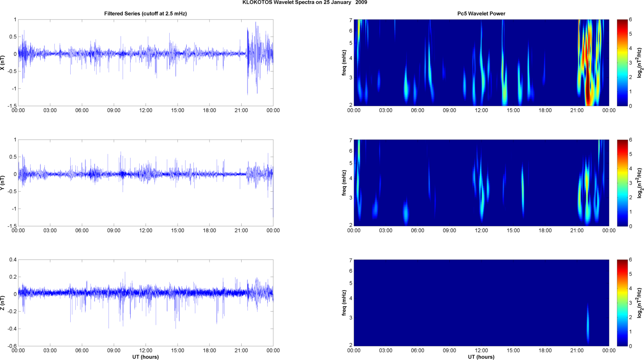Click the 12:00 tick under the Y series plot
The image size is (644, 360).
pyautogui.click(x=146, y=231)
